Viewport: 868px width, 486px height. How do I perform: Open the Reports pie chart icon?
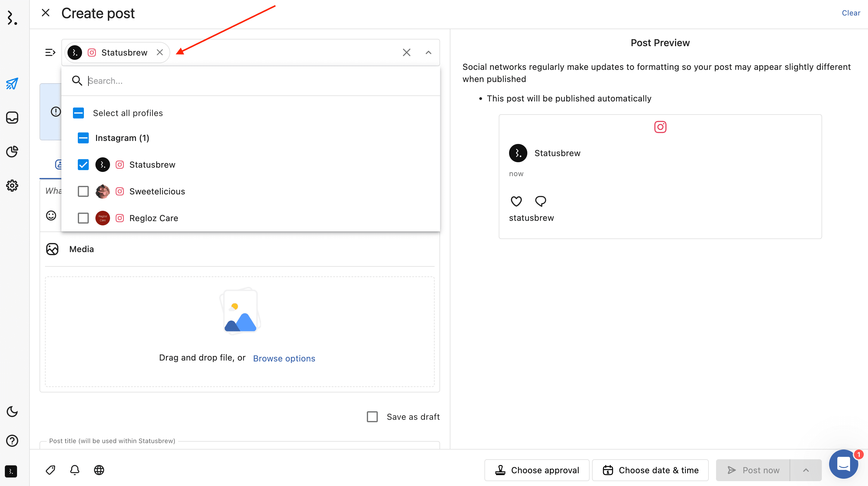(x=12, y=152)
